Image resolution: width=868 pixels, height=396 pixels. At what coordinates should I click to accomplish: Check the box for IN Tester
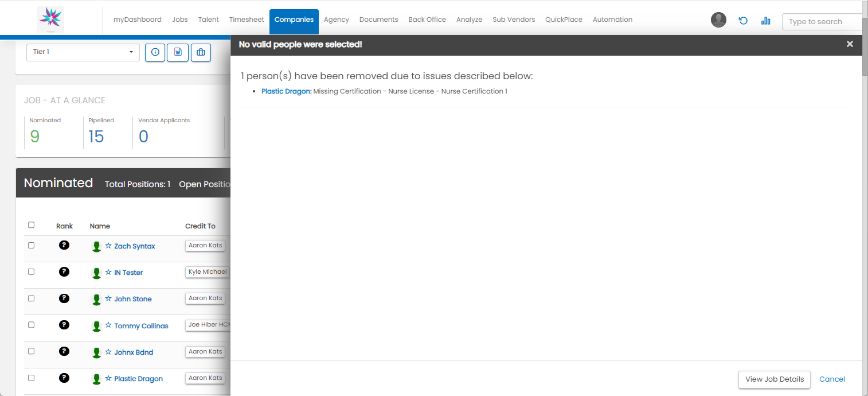tap(31, 271)
